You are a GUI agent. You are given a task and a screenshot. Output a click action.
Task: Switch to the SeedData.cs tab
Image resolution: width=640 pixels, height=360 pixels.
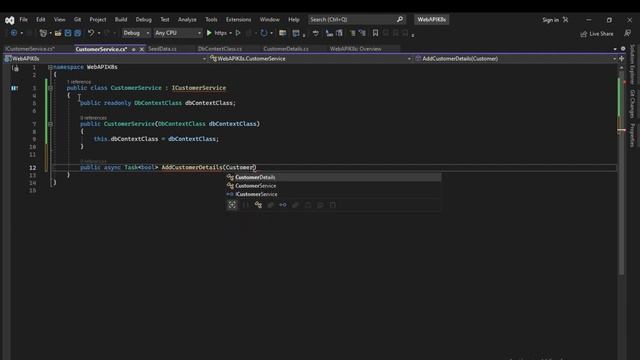point(162,49)
